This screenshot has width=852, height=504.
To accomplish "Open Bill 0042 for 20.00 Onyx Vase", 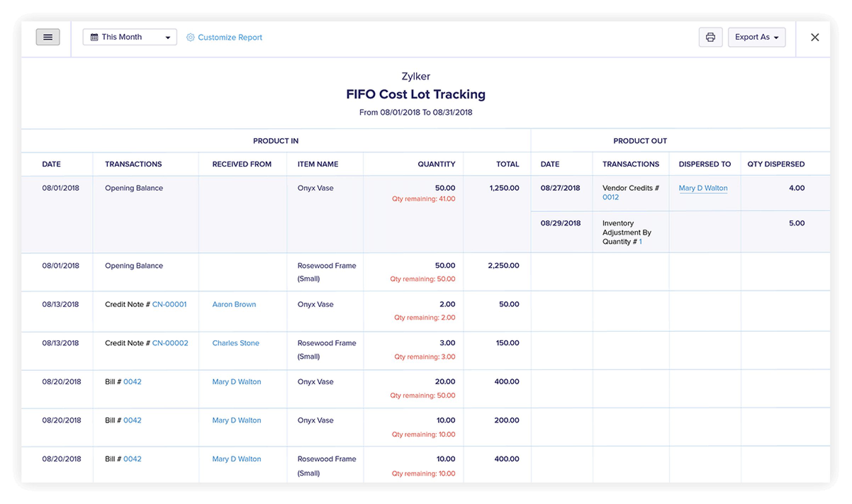I will [x=132, y=381].
